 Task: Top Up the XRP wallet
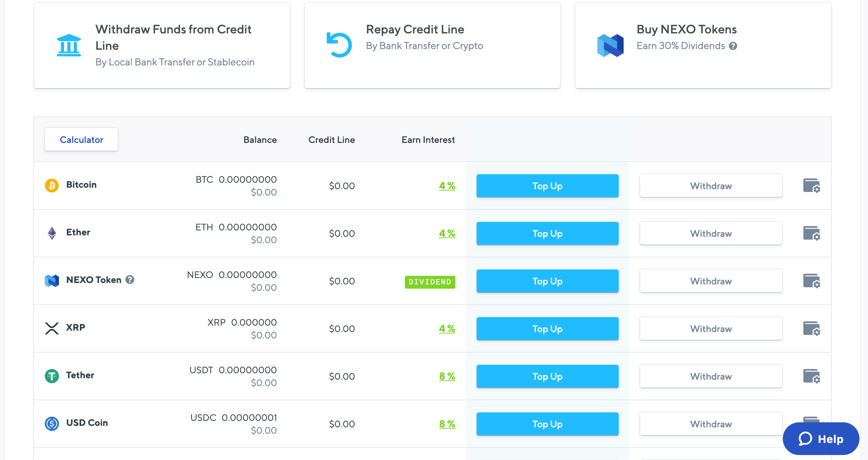click(547, 328)
